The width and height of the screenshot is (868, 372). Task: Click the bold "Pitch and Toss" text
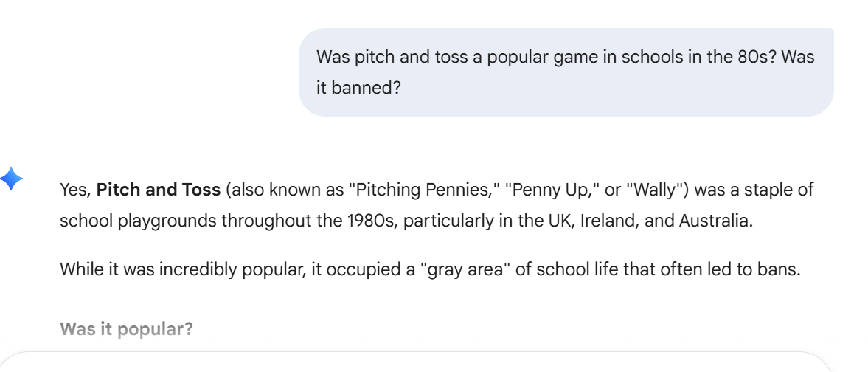159,190
